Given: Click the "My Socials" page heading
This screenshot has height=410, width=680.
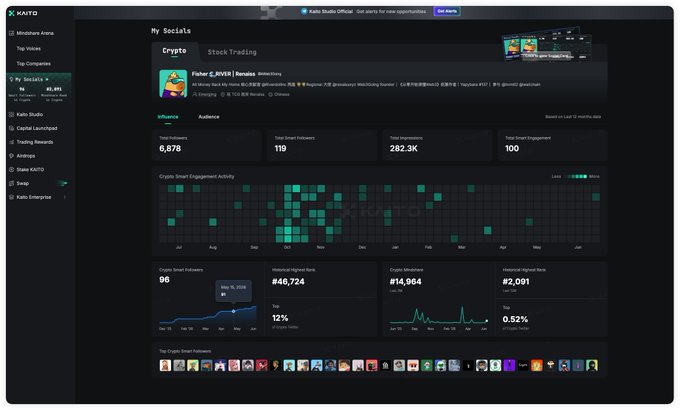Looking at the screenshot, I should click(171, 31).
